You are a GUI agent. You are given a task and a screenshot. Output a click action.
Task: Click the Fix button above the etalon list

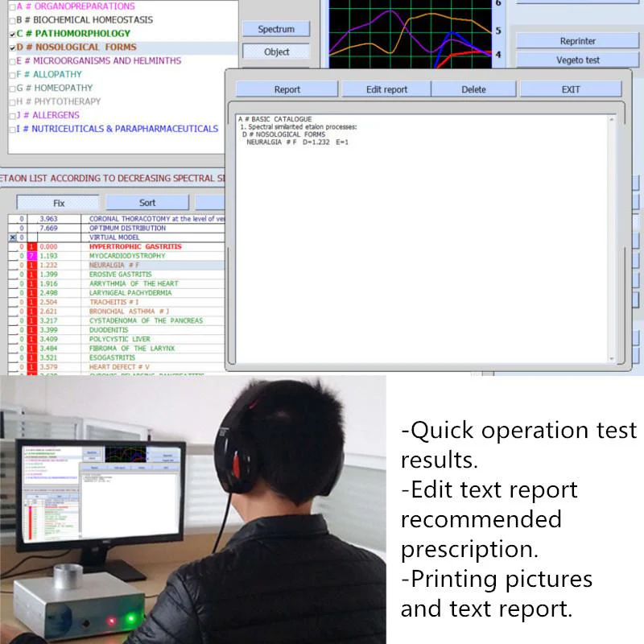58,202
